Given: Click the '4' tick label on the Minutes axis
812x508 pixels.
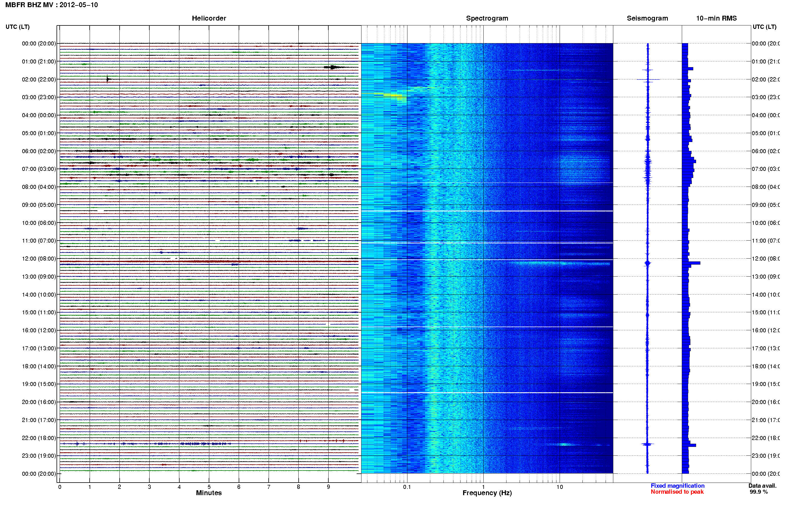Looking at the screenshot, I should click(x=179, y=487).
